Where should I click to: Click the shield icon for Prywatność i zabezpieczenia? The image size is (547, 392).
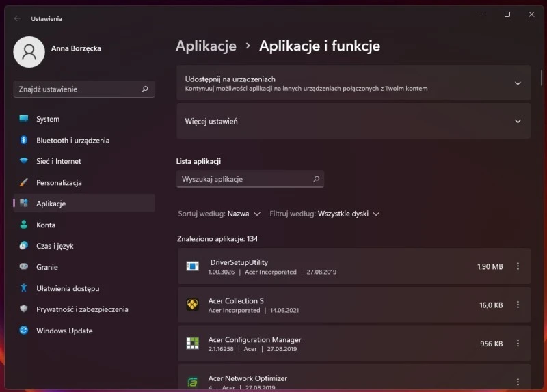coord(24,309)
